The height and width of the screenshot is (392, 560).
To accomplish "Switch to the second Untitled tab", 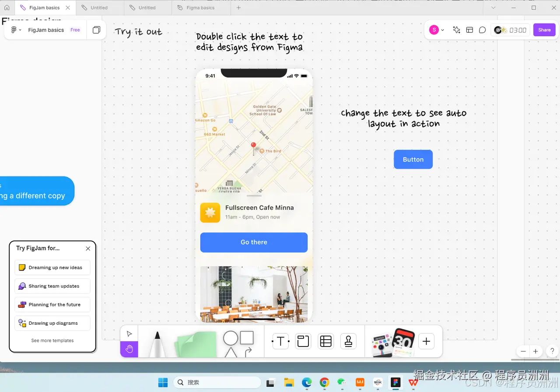I will click(147, 7).
